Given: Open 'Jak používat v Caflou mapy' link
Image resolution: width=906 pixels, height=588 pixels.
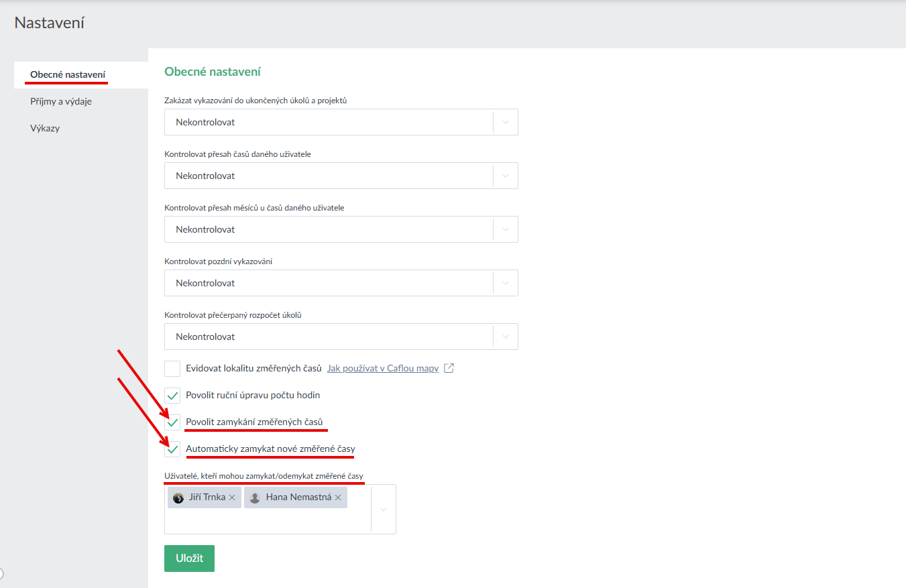Looking at the screenshot, I should [382, 368].
